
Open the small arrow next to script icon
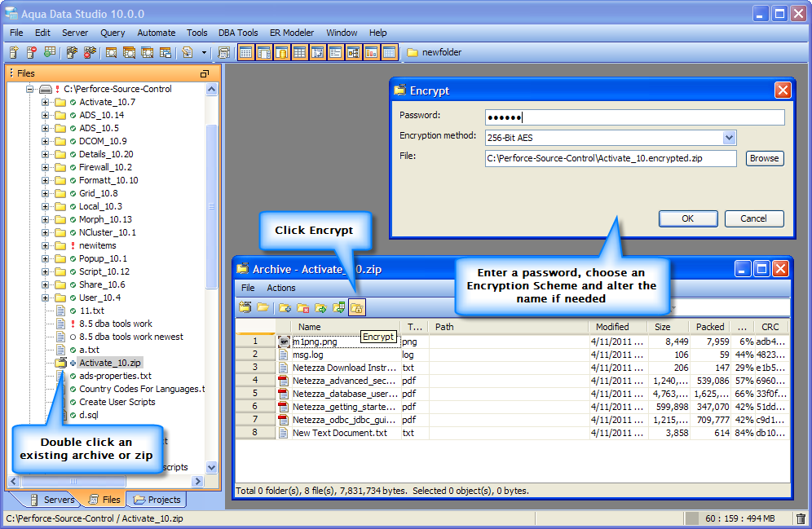pyautogui.click(x=204, y=52)
